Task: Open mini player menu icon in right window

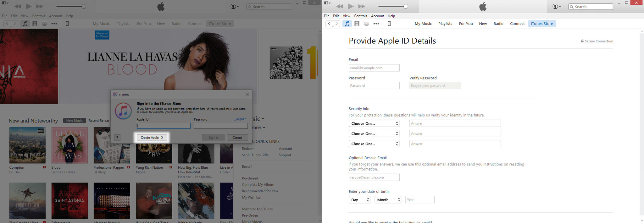Action: pyautogui.click(x=327, y=3)
